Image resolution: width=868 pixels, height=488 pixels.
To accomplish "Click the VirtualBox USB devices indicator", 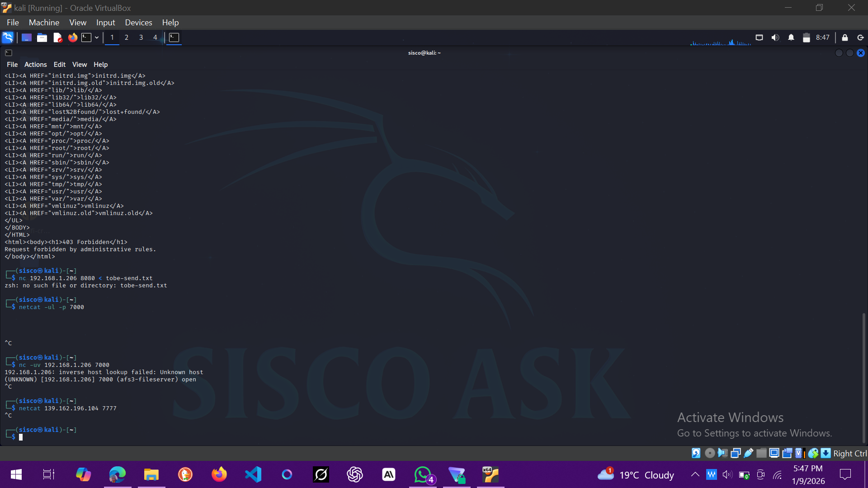I will [x=749, y=453].
